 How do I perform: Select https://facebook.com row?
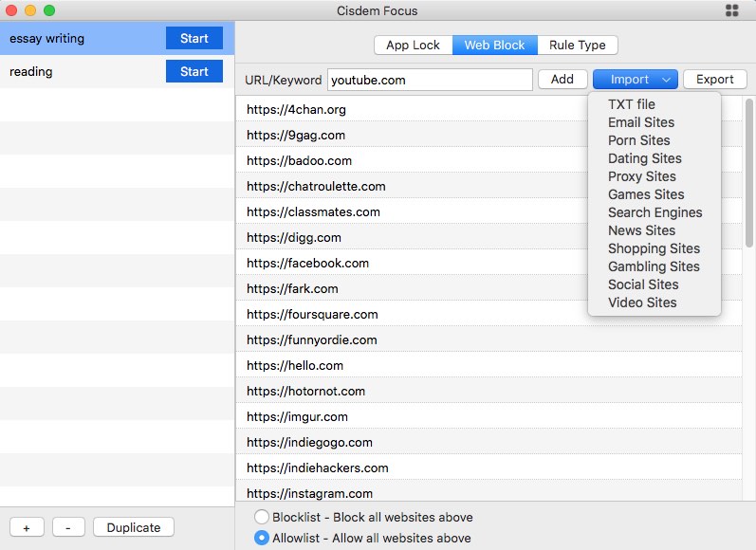pyautogui.click(x=489, y=263)
